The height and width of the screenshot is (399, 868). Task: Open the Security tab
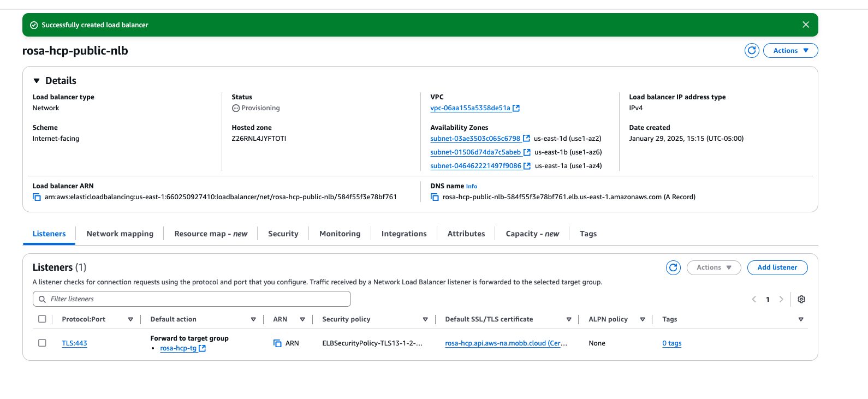click(283, 234)
